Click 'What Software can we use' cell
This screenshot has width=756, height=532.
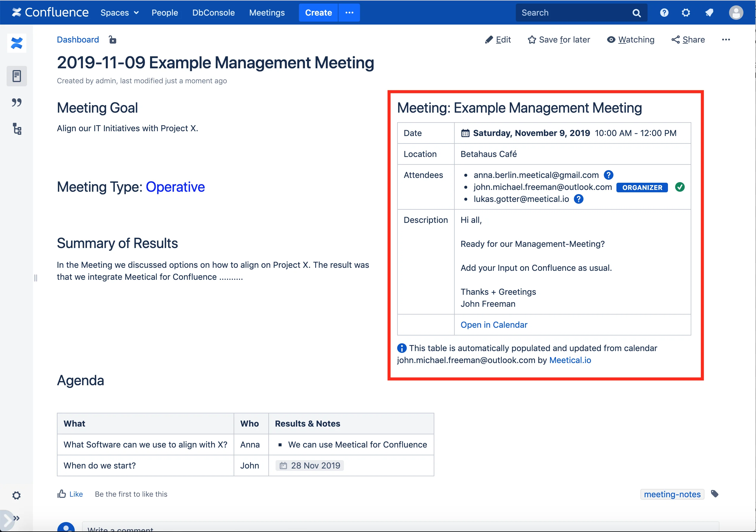pos(146,445)
